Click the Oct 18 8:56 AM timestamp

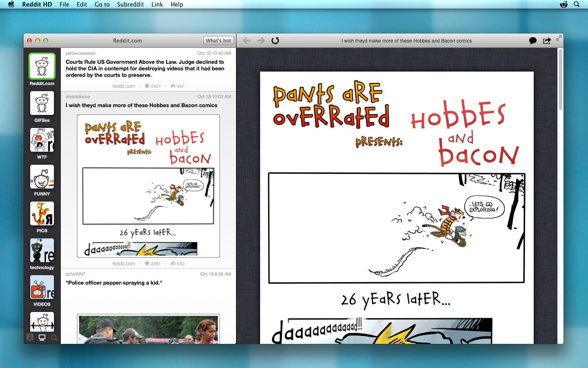(216, 274)
